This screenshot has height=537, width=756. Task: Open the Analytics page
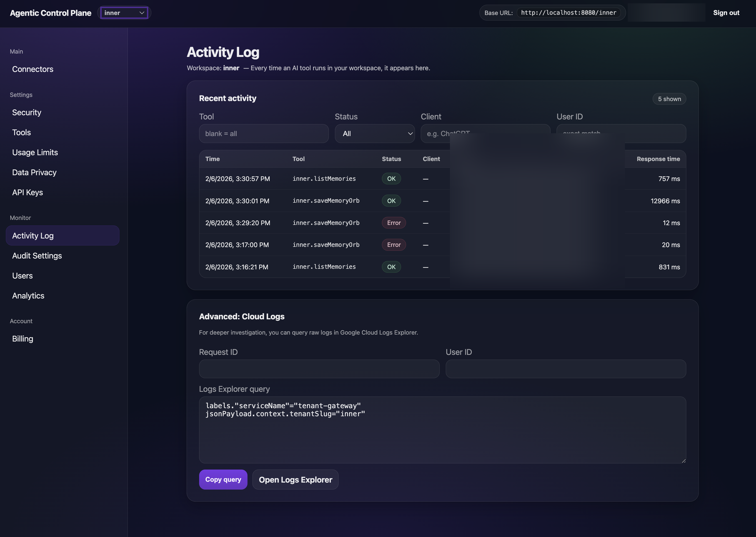28,295
